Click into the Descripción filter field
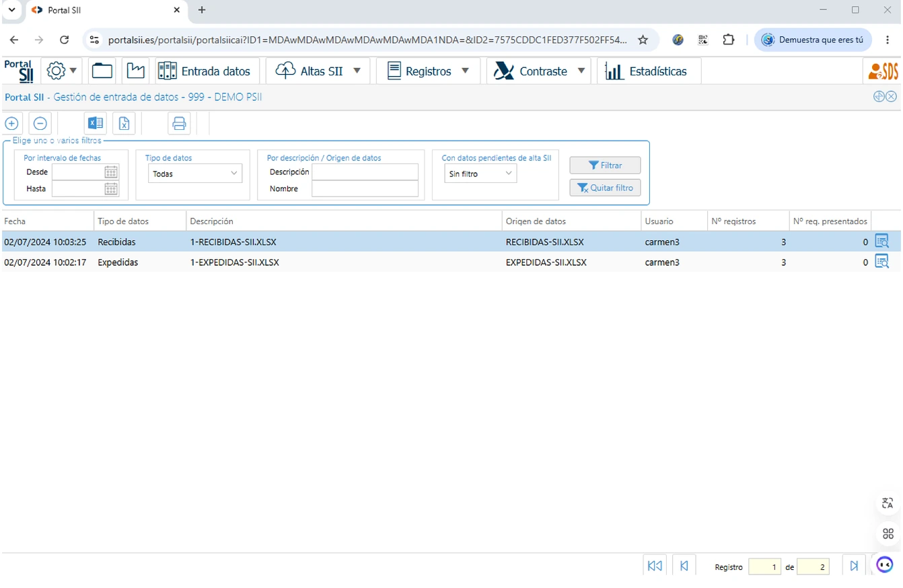The image size is (903, 588). coord(365,172)
